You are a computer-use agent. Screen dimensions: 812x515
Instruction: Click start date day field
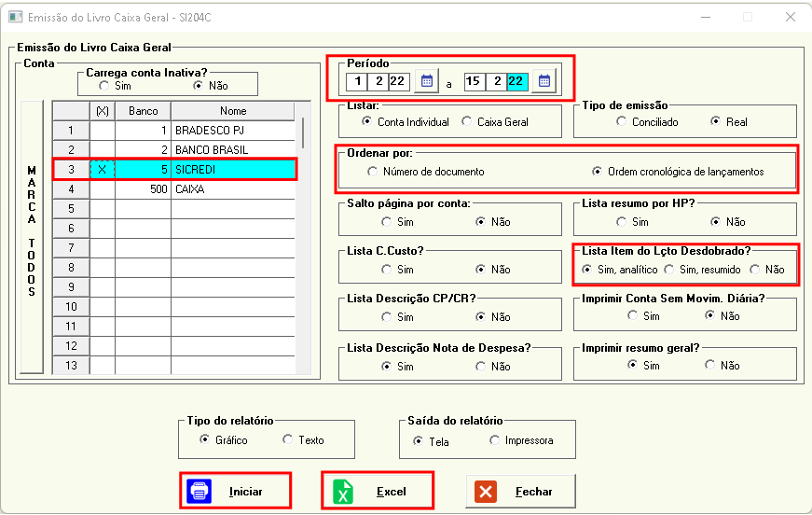click(357, 81)
